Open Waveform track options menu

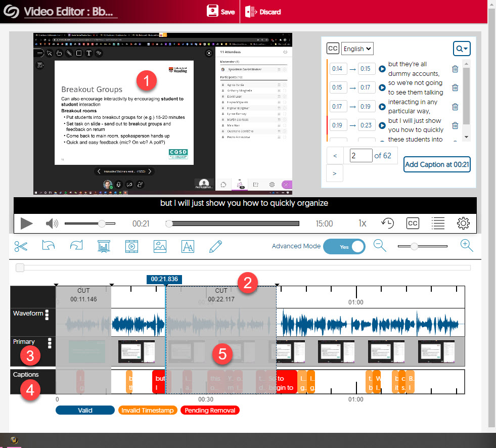pos(47,315)
